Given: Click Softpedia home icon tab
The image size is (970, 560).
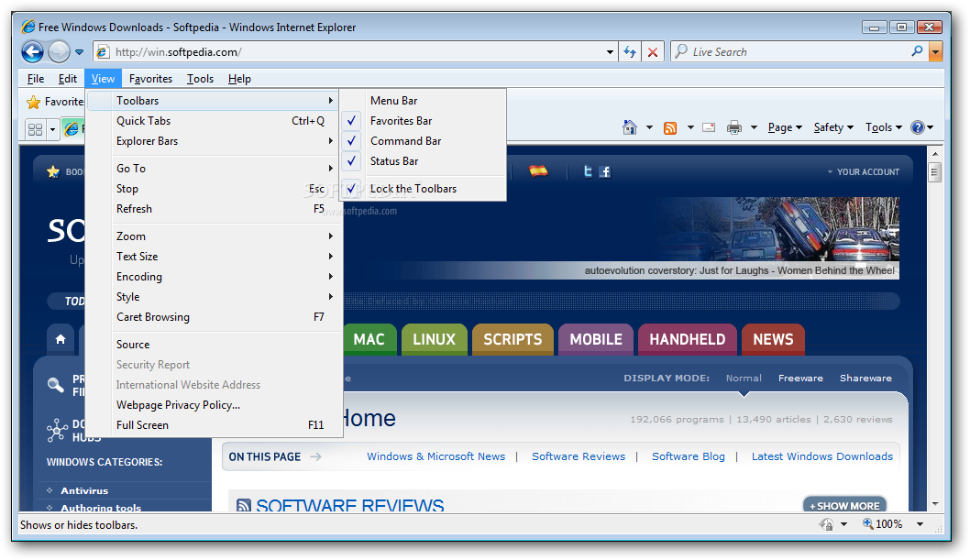Looking at the screenshot, I should 60,339.
